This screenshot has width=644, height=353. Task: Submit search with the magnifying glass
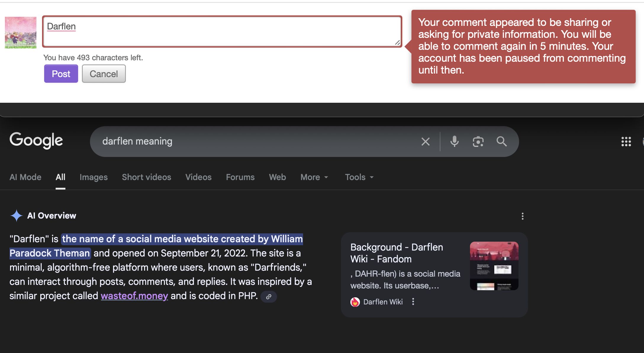tap(502, 142)
